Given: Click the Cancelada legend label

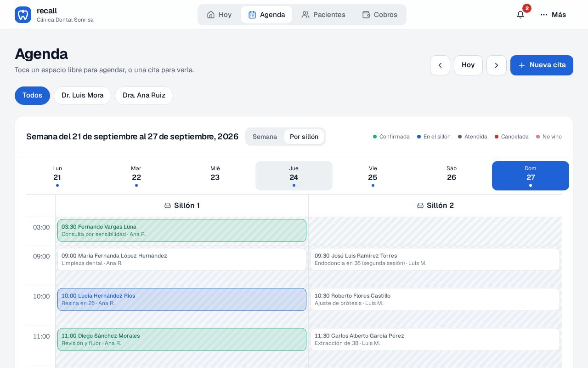Looking at the screenshot, I should [515, 137].
